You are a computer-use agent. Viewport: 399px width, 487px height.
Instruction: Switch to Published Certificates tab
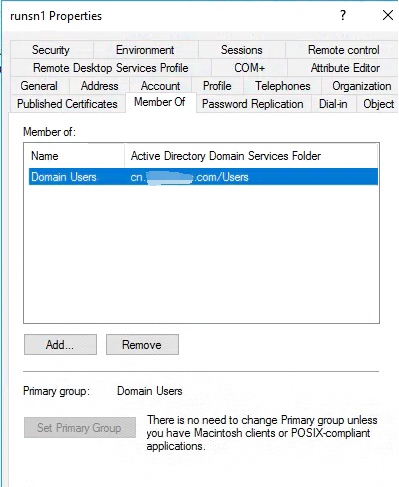67,104
